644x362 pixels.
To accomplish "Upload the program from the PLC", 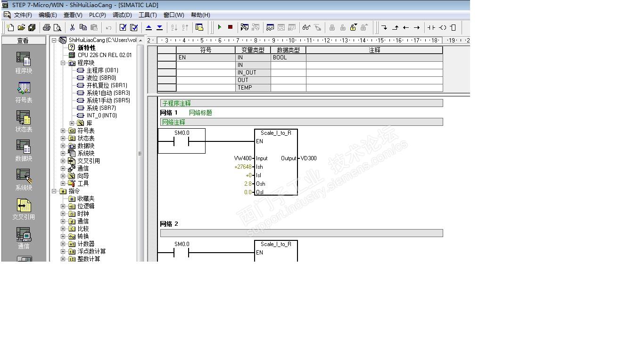I will click(149, 27).
